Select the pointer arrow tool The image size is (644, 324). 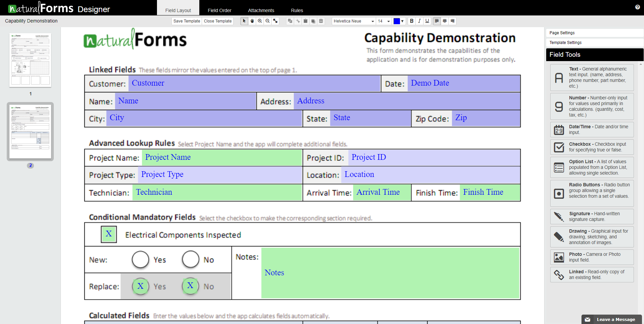click(x=244, y=21)
